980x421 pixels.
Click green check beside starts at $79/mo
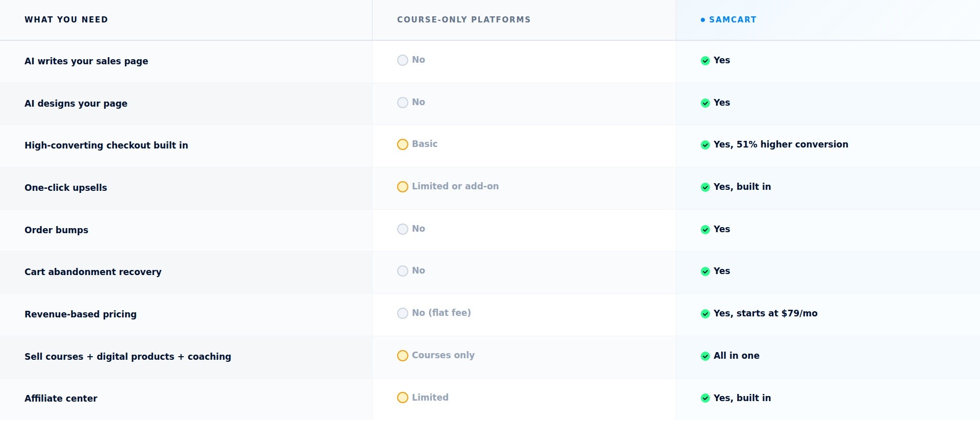coord(705,314)
